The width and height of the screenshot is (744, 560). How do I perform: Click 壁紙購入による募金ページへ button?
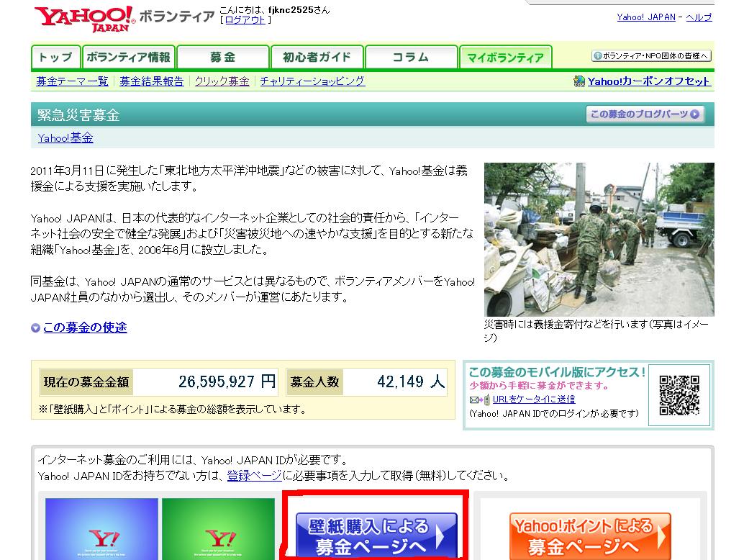(x=376, y=536)
